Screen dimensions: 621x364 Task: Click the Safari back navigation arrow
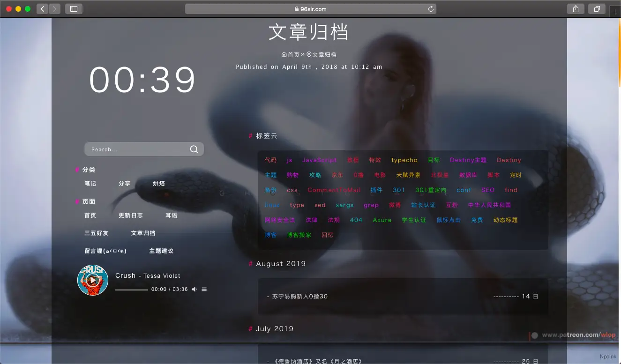[42, 8]
